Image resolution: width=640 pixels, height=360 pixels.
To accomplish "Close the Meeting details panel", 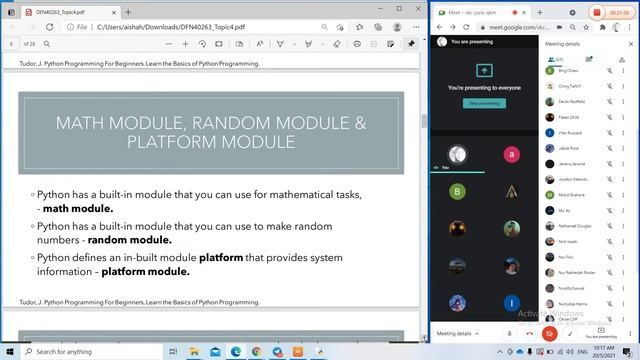I will [631, 44].
